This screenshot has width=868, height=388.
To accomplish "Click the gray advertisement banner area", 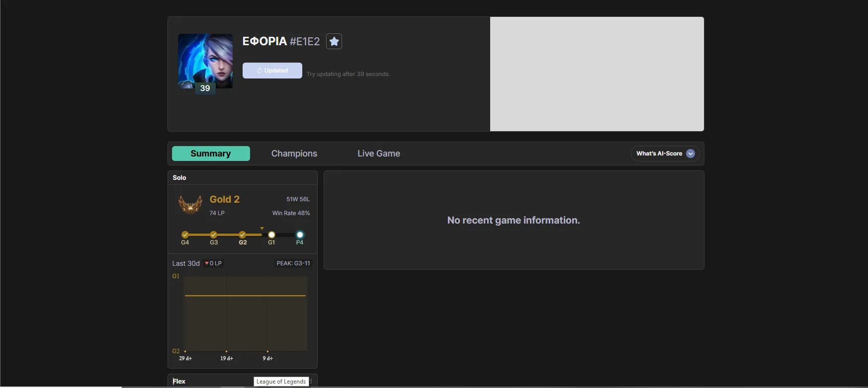I will click(597, 74).
